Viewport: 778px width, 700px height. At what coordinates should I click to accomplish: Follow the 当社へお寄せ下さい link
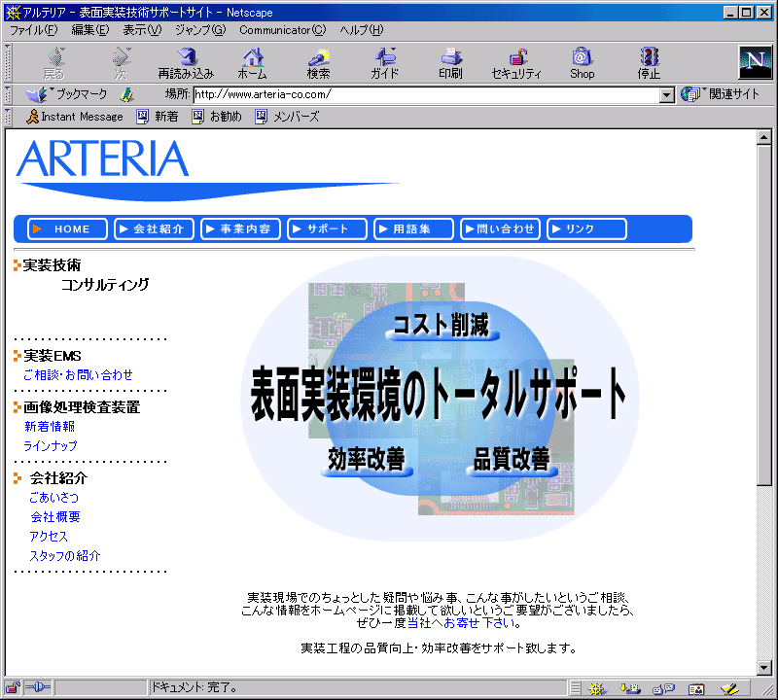coord(461,623)
